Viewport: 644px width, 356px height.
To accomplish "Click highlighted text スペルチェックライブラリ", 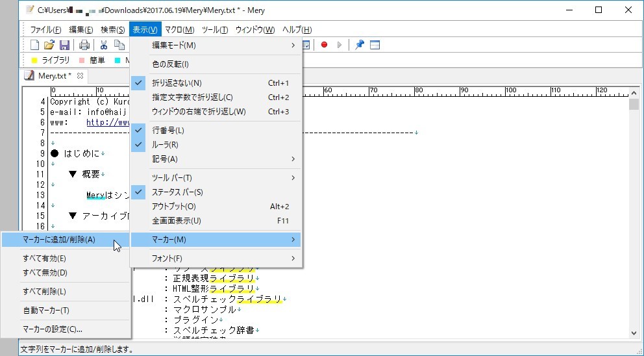I will [227, 299].
